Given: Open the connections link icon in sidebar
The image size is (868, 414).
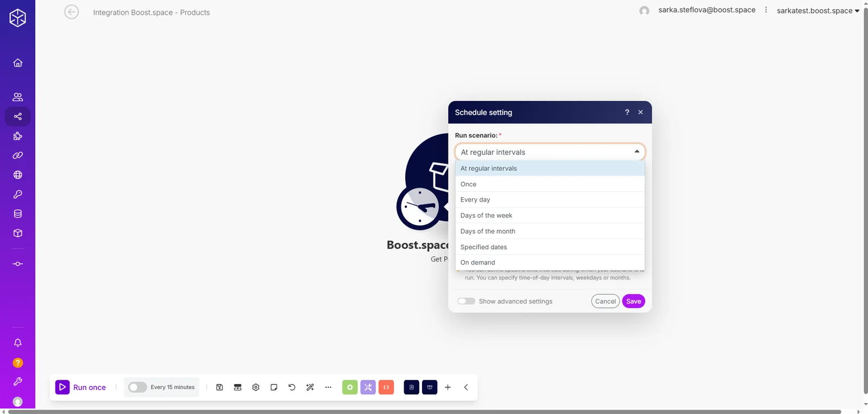Looking at the screenshot, I should [18, 156].
